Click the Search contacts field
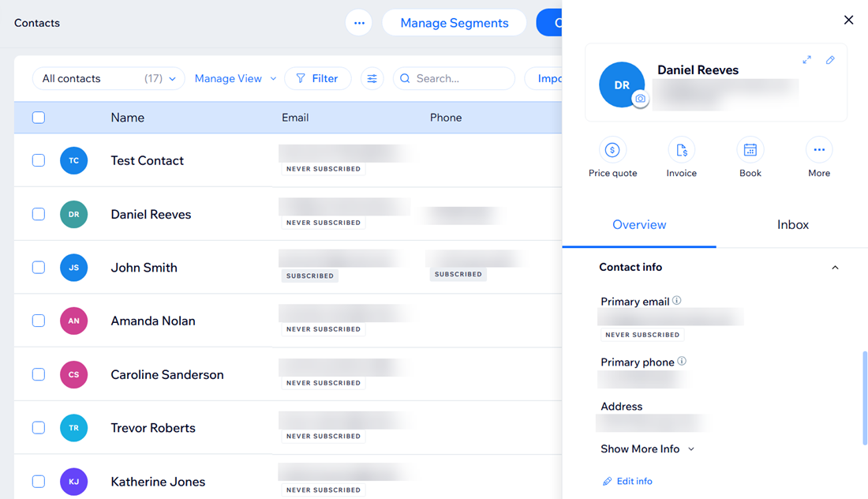The image size is (868, 499). click(x=454, y=79)
